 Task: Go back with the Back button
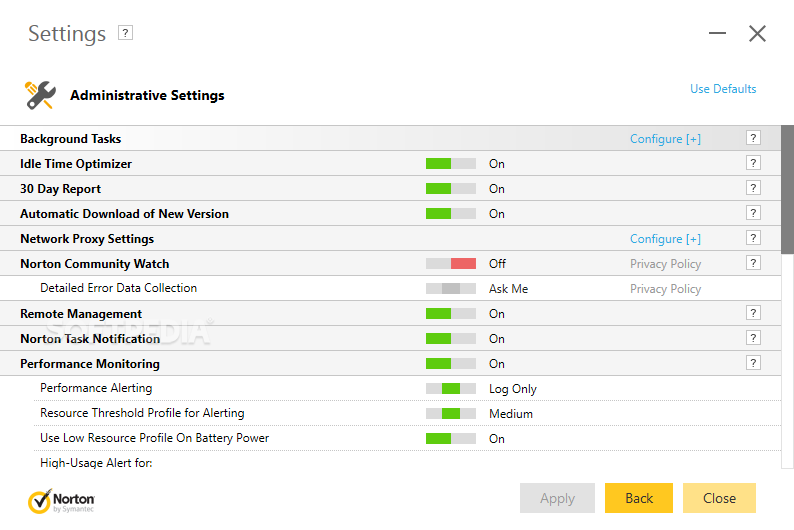tap(639, 498)
